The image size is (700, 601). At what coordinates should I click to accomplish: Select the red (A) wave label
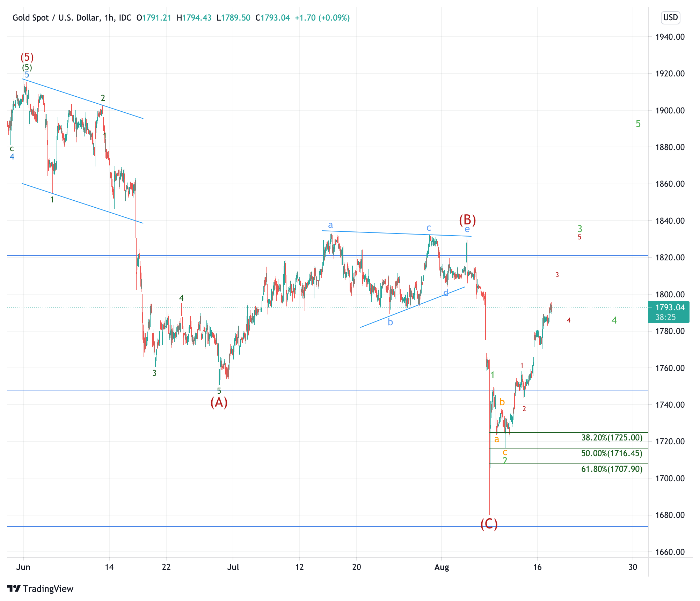tap(219, 402)
